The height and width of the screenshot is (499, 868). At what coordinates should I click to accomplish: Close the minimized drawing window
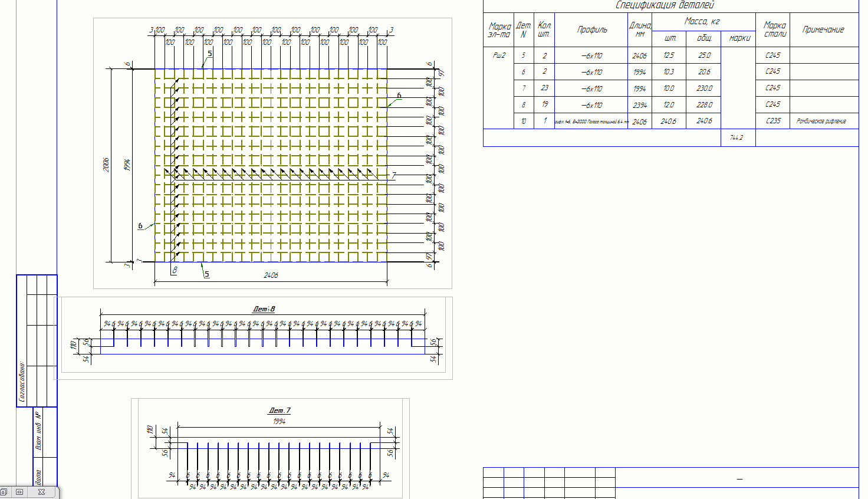pyautogui.click(x=41, y=492)
